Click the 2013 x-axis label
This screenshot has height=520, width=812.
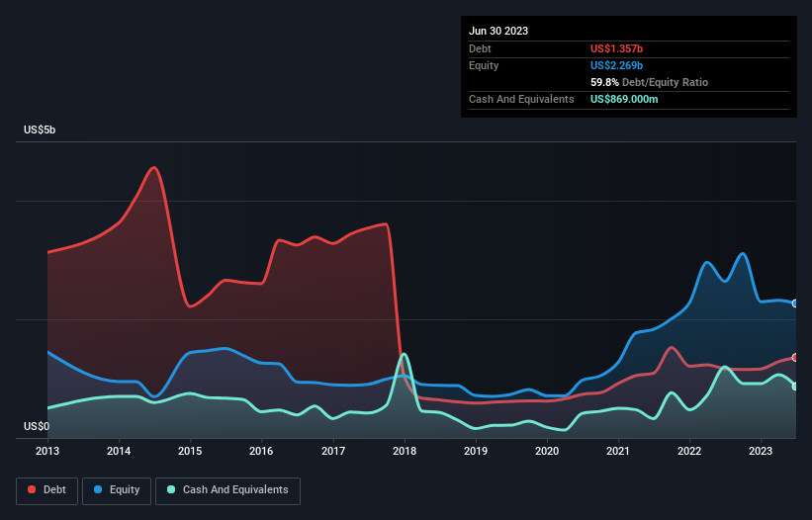point(47,451)
